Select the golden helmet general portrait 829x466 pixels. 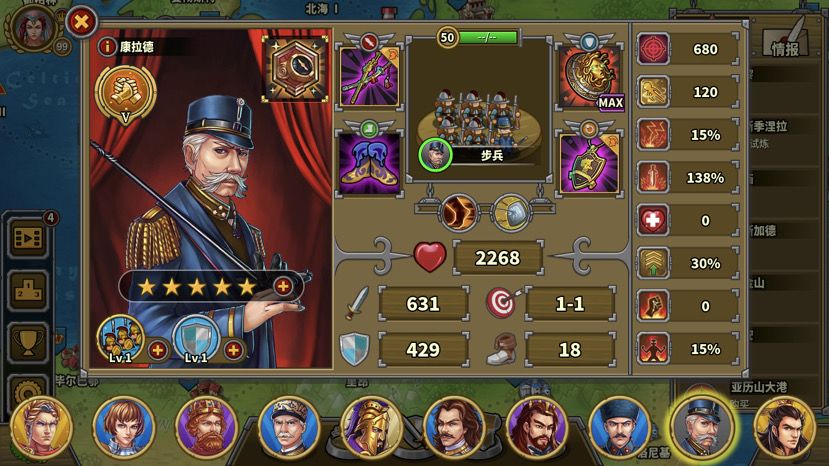click(x=372, y=428)
